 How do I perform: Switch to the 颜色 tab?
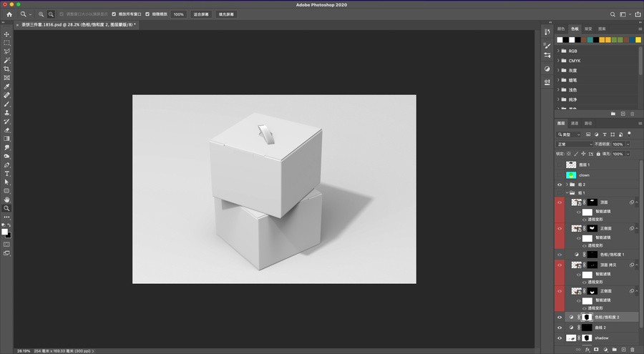[561, 29]
